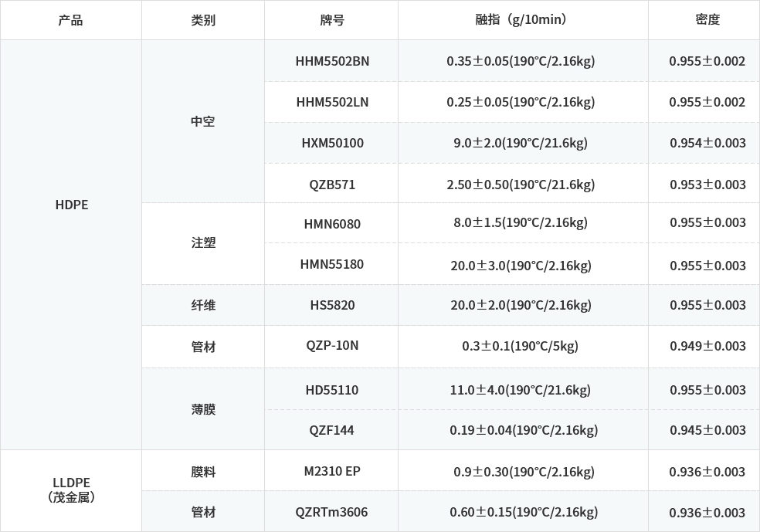Click the 纤维 category cell

pyautogui.click(x=202, y=305)
